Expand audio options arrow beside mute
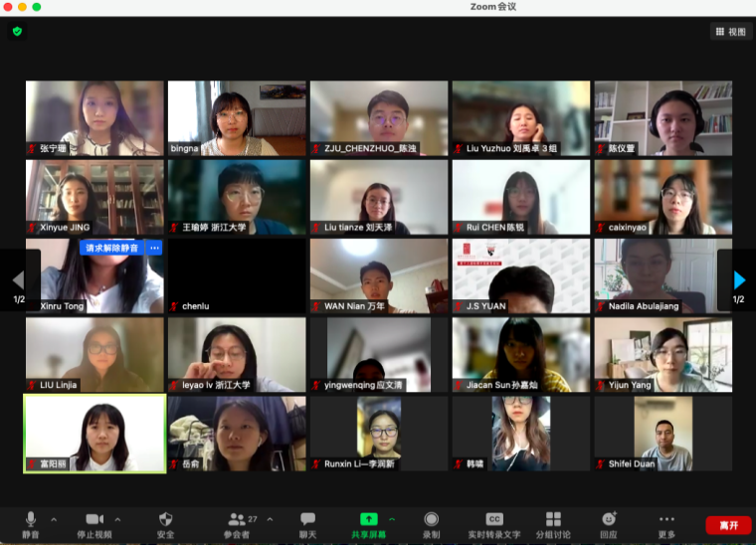This screenshot has height=545, width=756. (x=54, y=519)
